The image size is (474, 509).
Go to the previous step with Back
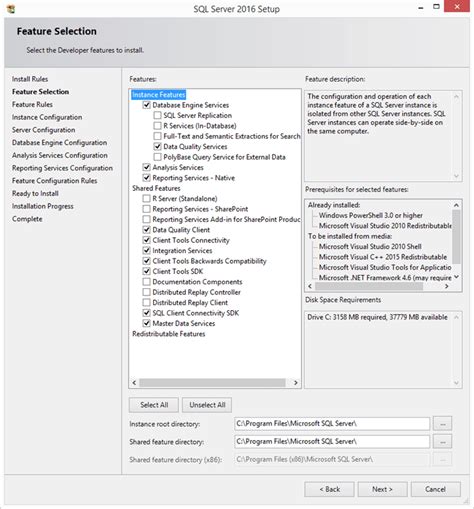[x=329, y=489]
